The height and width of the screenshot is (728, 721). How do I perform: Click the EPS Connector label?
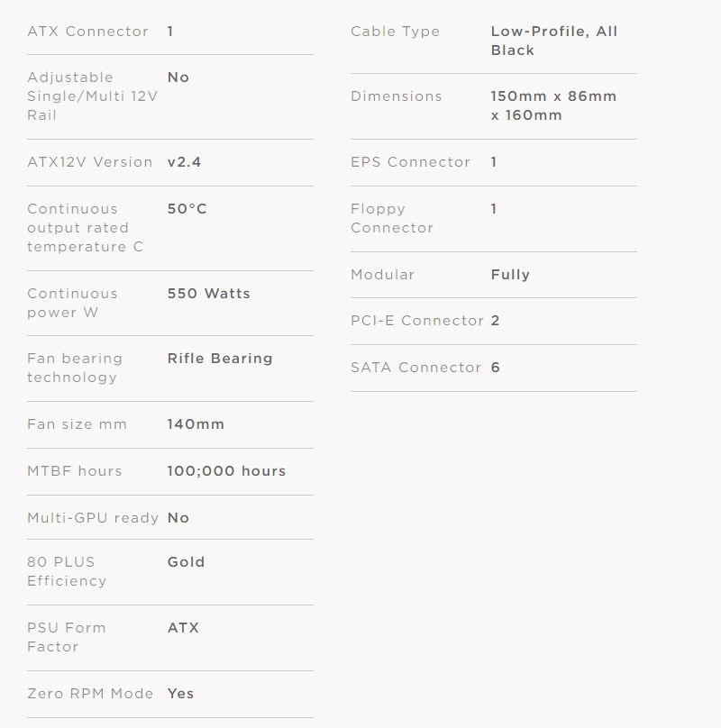click(410, 162)
